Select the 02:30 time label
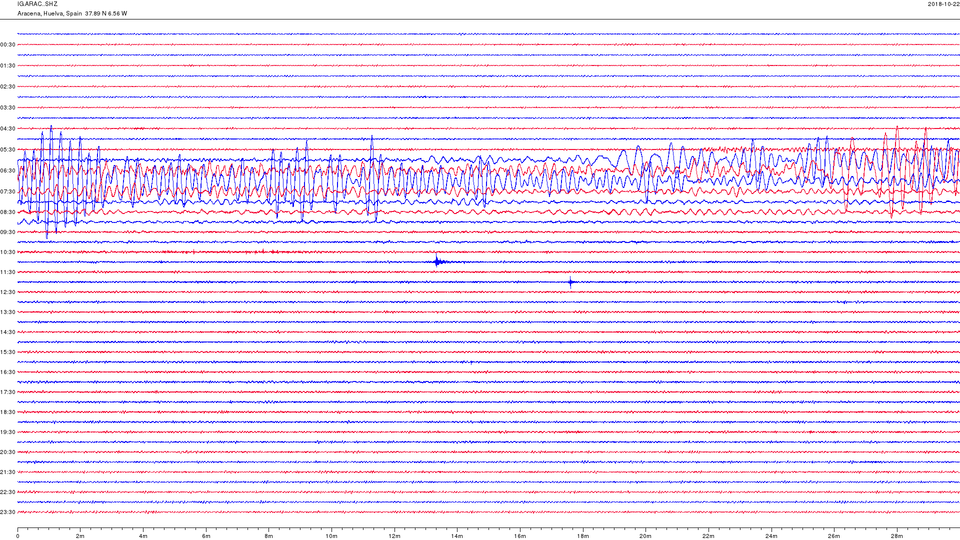Image resolution: width=960 pixels, height=540 pixels. pyautogui.click(x=8, y=87)
